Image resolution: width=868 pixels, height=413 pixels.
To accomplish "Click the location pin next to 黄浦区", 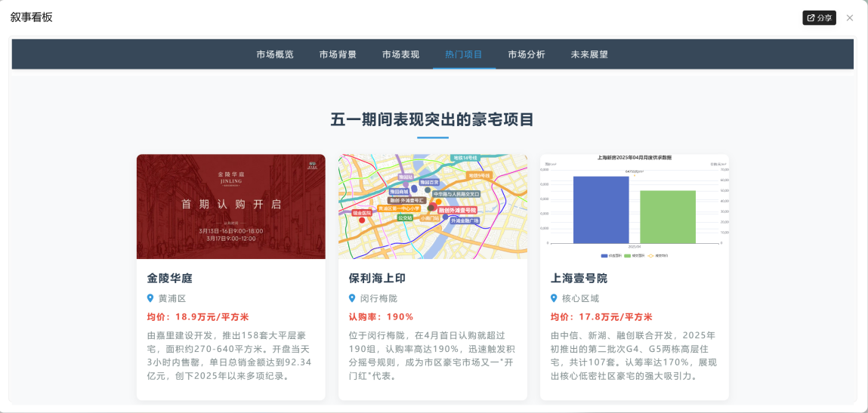I will click(x=150, y=298).
